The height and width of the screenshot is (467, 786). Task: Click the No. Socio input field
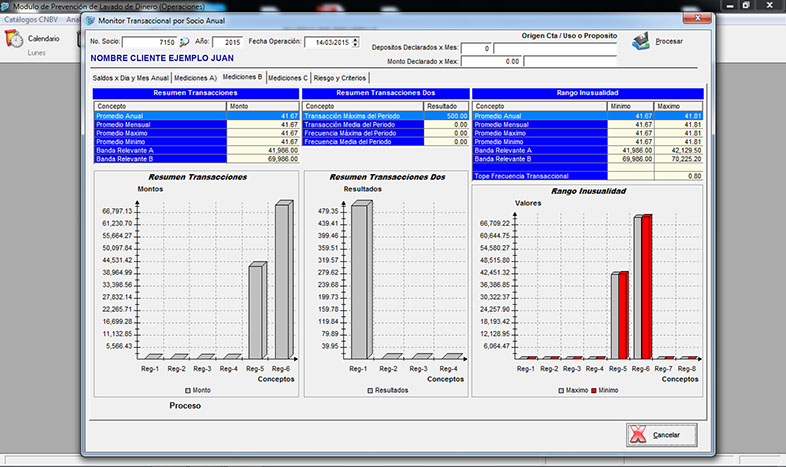(148, 42)
